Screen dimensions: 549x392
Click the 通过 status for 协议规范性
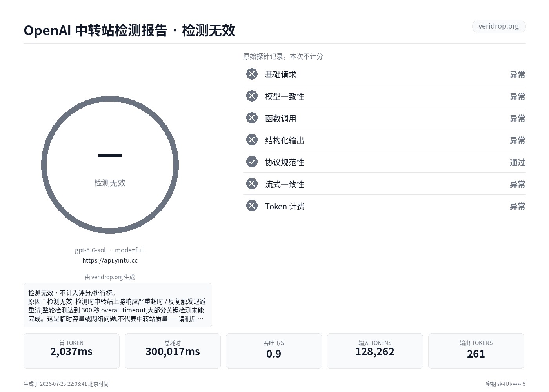[517, 162]
